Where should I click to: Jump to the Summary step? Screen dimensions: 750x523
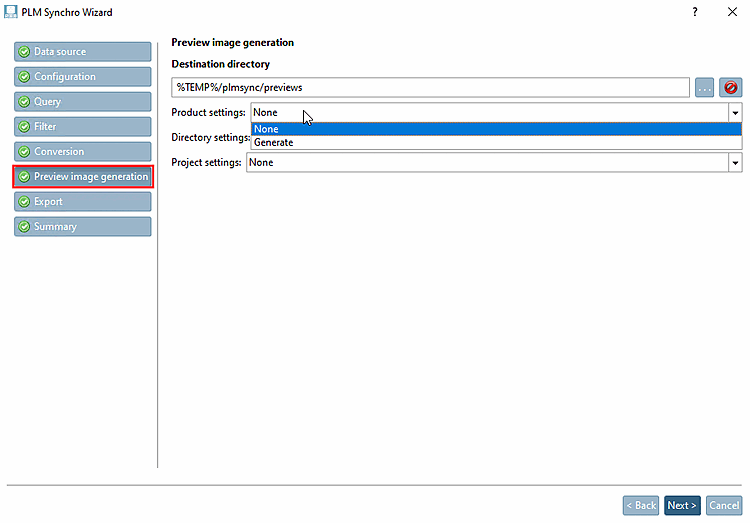(x=83, y=226)
